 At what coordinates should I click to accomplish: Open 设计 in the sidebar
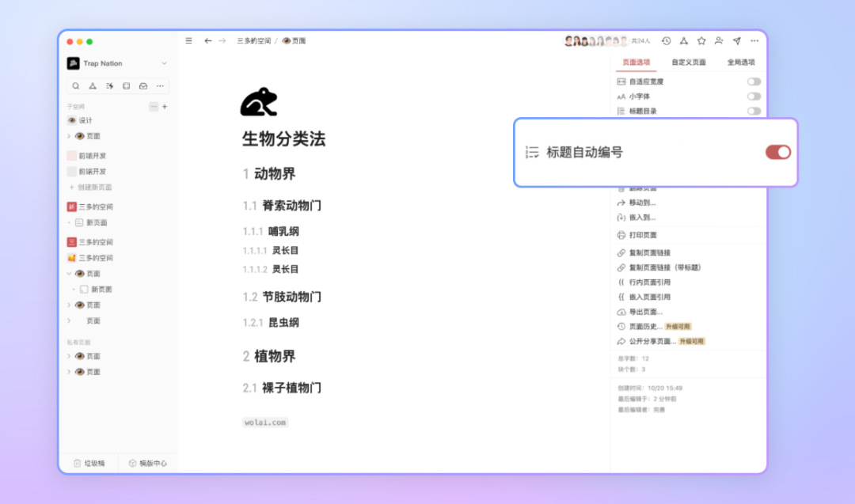85,120
